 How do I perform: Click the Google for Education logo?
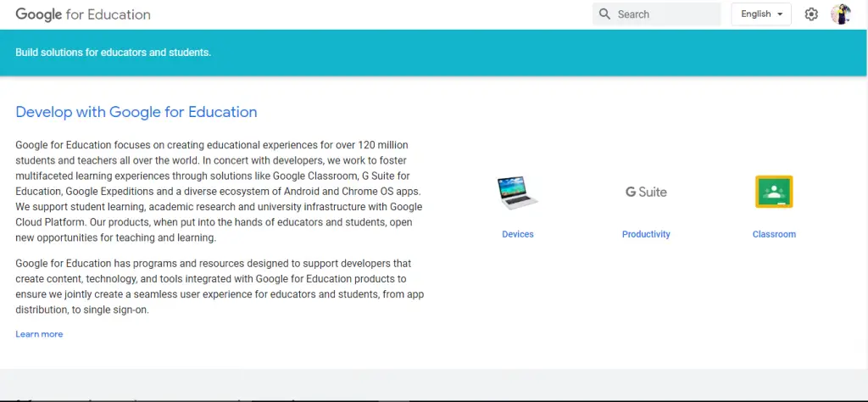pos(83,14)
